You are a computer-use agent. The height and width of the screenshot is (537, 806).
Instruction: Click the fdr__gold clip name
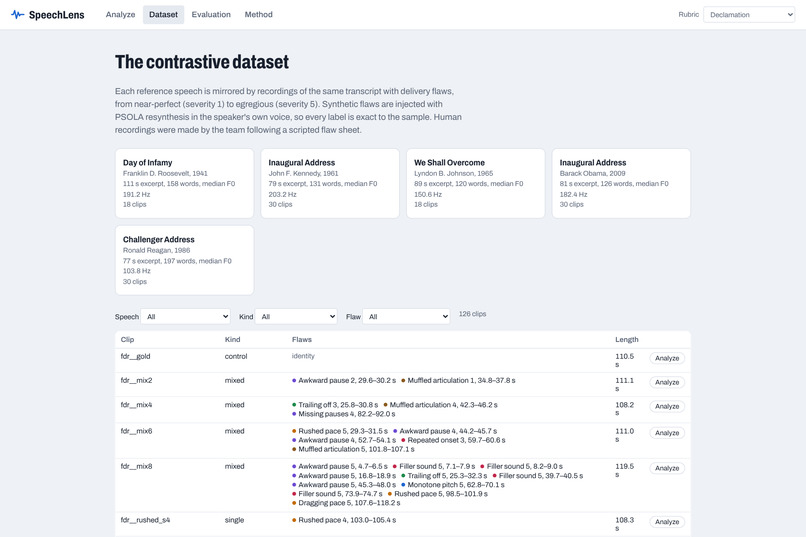point(135,356)
